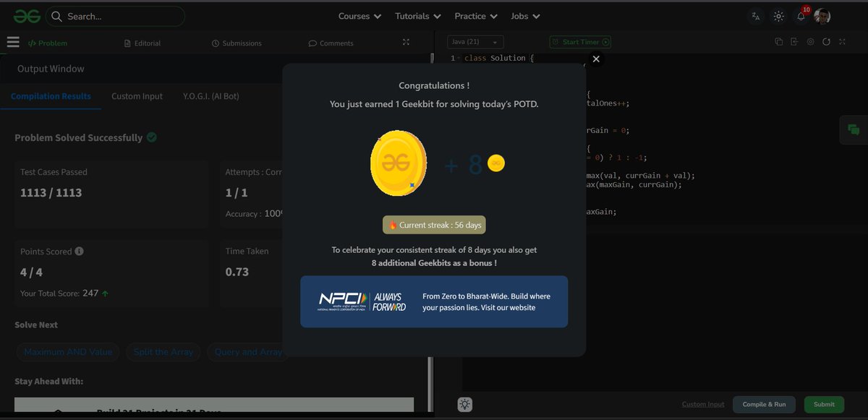Open the hamburger sidebar menu
868x420 pixels.
click(x=13, y=42)
